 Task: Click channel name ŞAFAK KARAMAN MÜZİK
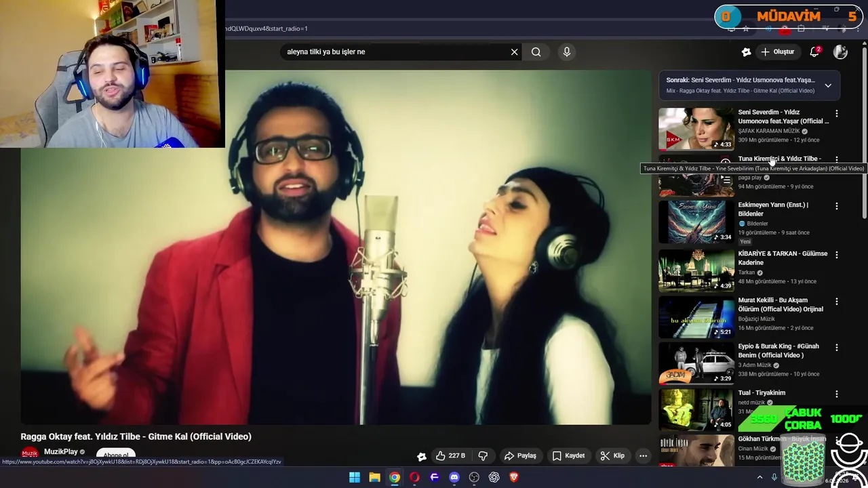769,131
